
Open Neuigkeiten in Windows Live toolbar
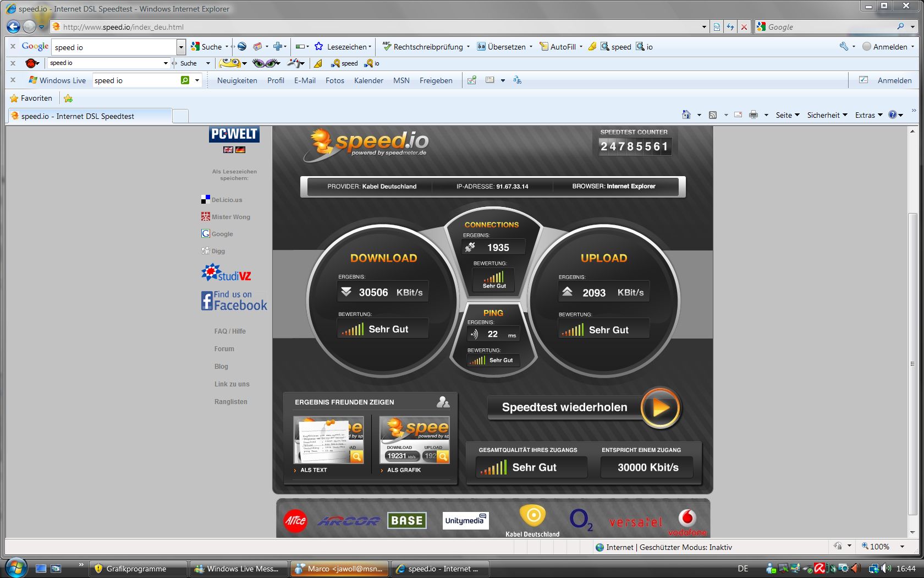[x=237, y=80]
